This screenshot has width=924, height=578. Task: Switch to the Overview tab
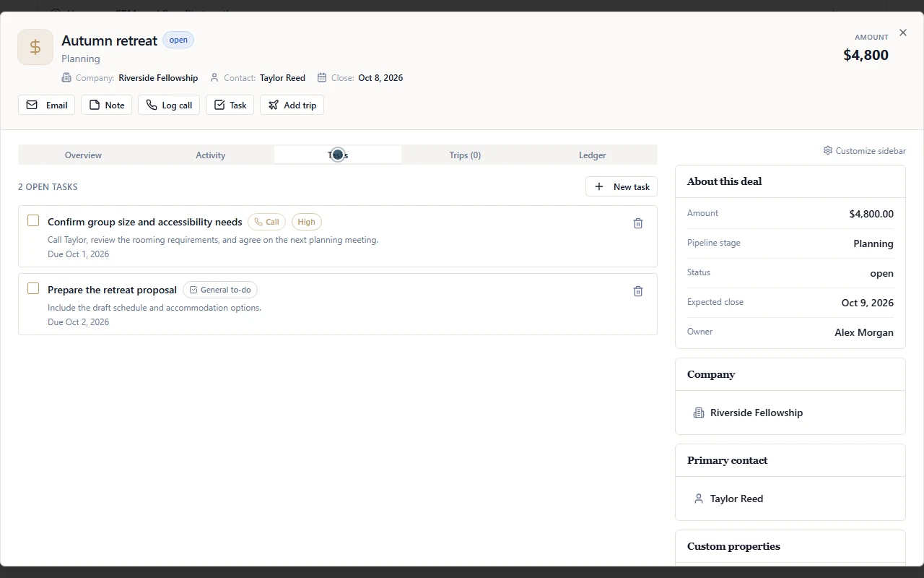click(83, 155)
